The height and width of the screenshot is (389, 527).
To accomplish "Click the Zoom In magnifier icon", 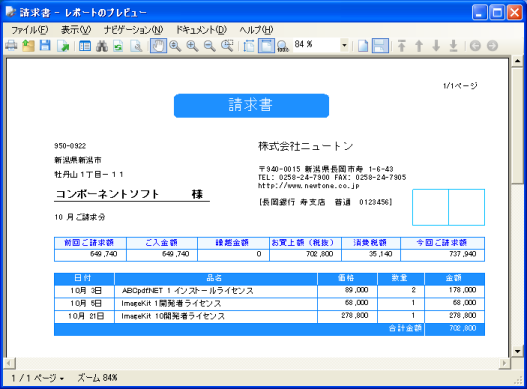I will pyautogui.click(x=192, y=46).
